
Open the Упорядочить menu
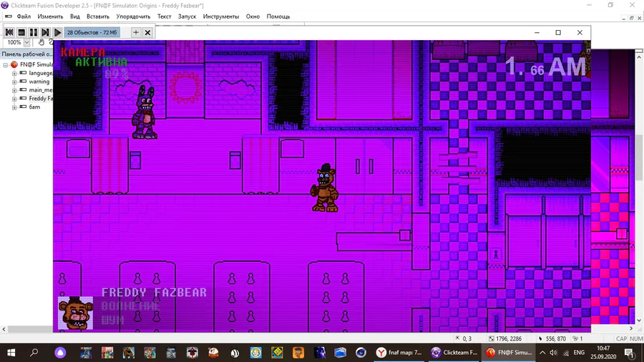coord(133,16)
